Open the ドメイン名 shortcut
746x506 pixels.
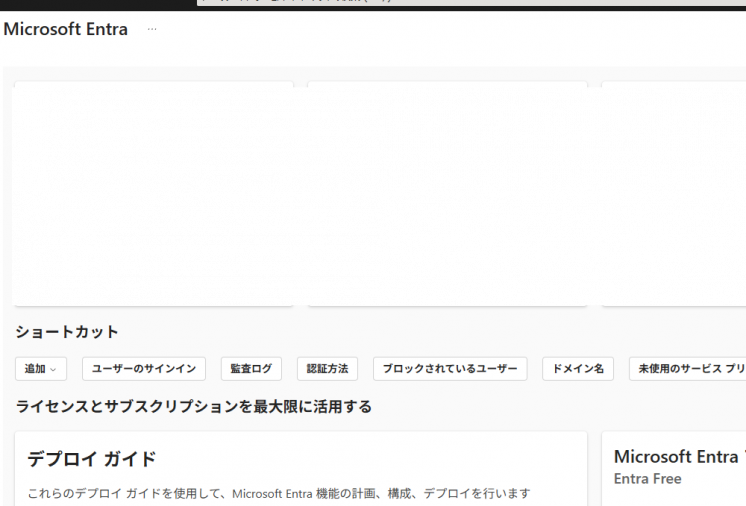[x=579, y=369]
